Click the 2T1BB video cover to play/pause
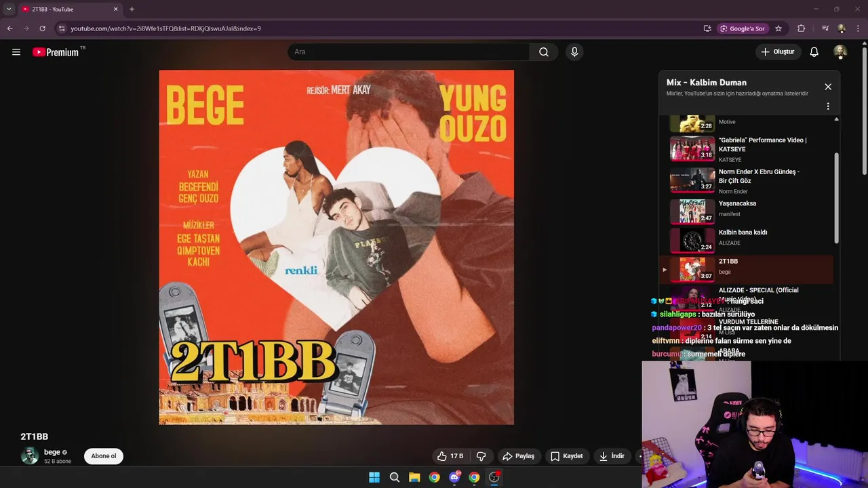 tap(336, 247)
